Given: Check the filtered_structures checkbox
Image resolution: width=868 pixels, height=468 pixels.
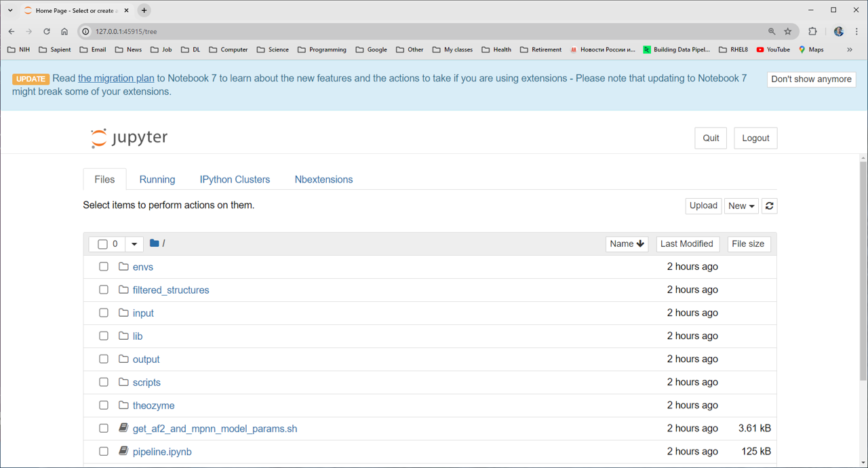Looking at the screenshot, I should pyautogui.click(x=104, y=290).
